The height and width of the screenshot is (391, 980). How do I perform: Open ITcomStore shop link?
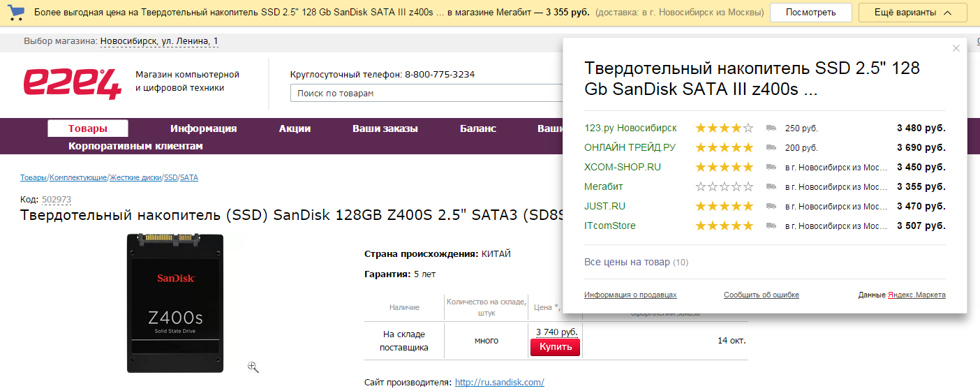610,226
